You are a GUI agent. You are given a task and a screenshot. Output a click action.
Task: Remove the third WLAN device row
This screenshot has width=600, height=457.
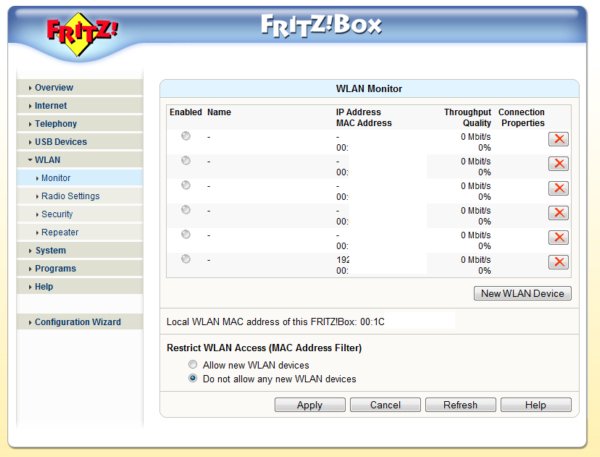click(x=559, y=188)
